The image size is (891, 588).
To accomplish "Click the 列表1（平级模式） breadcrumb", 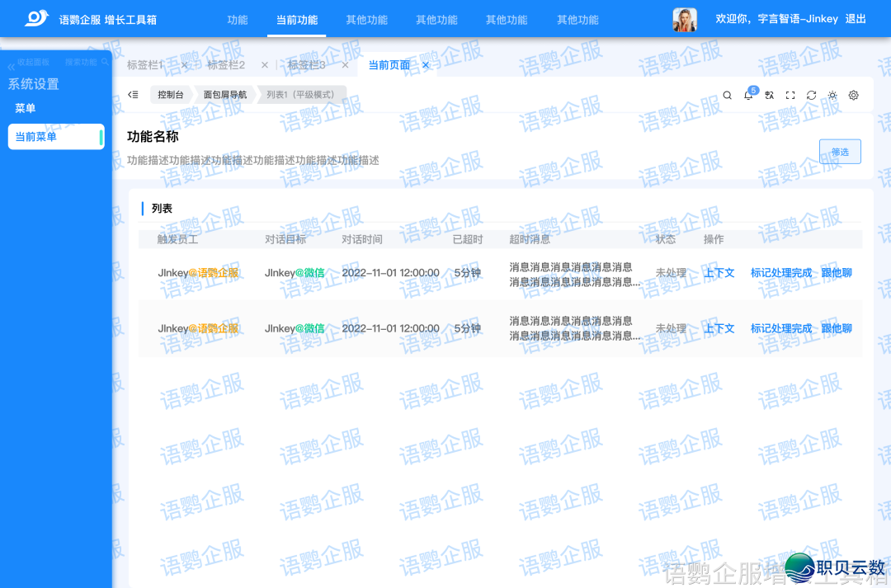I will pos(301,94).
